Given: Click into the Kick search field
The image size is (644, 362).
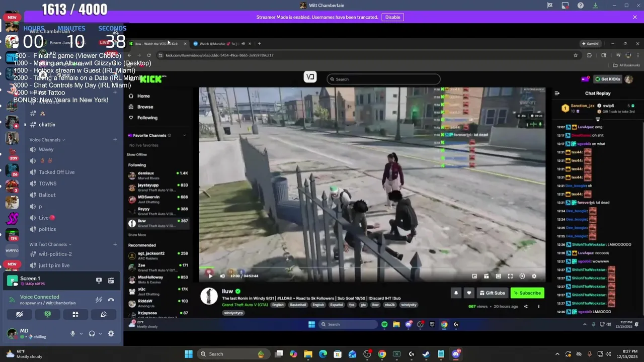Looking at the screenshot, I should (x=383, y=79).
